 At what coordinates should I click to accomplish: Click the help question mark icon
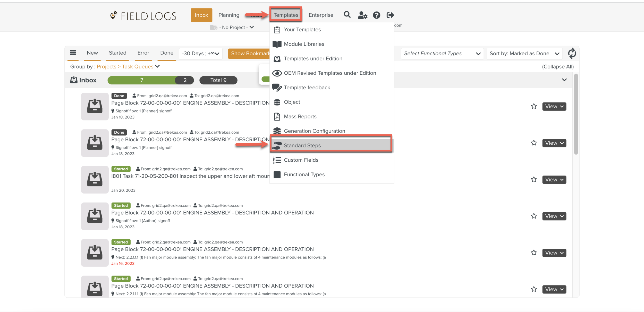click(x=376, y=15)
